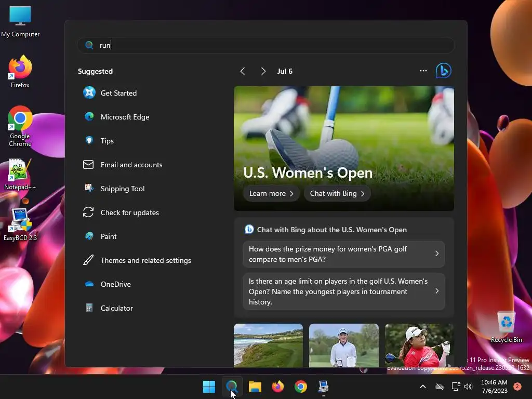Image resolution: width=532 pixels, height=399 pixels.
Task: Click Check for updates refresh icon
Action: coord(88,212)
